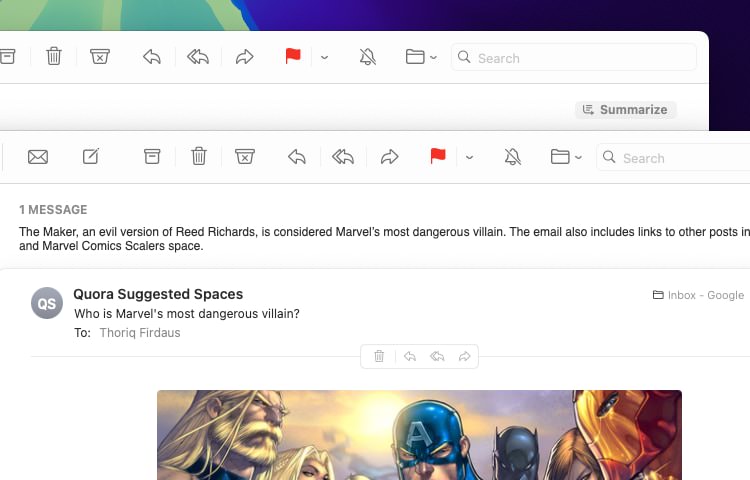The height and width of the screenshot is (480, 750).
Task: Reply via inline message header arrow
Action: (410, 356)
